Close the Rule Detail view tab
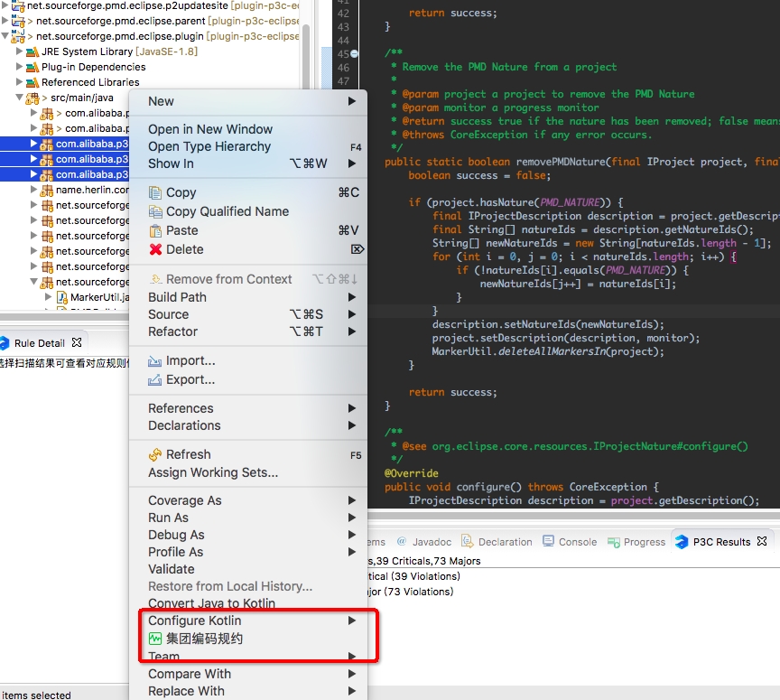Viewport: 780px width, 700px height. 77,342
